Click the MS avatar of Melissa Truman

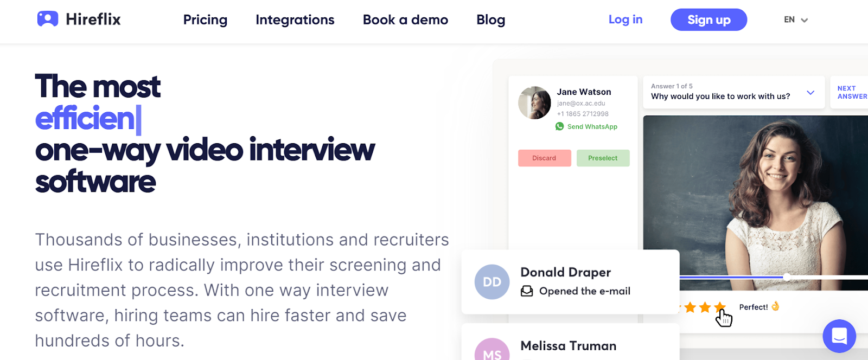(492, 349)
